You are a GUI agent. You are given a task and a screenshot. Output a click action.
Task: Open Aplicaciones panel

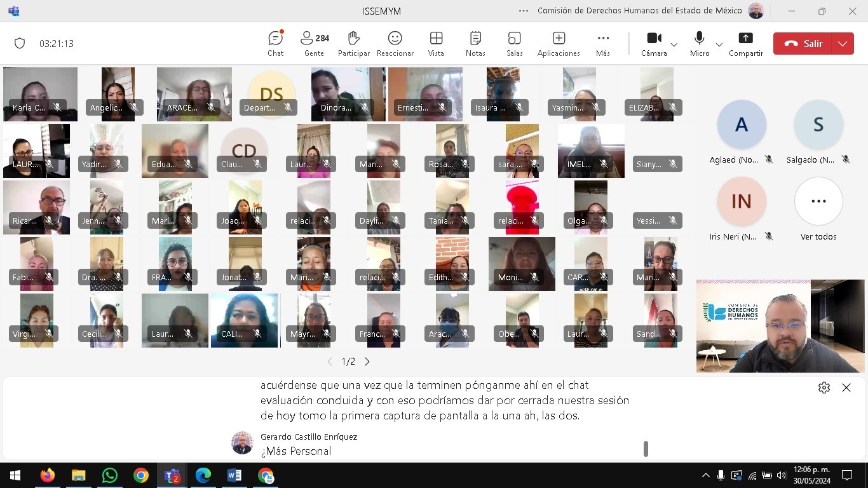click(559, 44)
